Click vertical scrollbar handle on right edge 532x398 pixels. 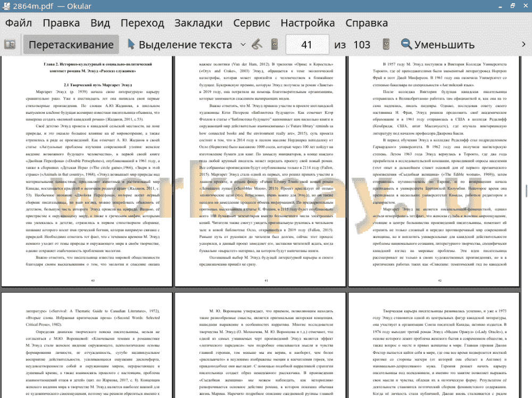[x=526, y=190]
